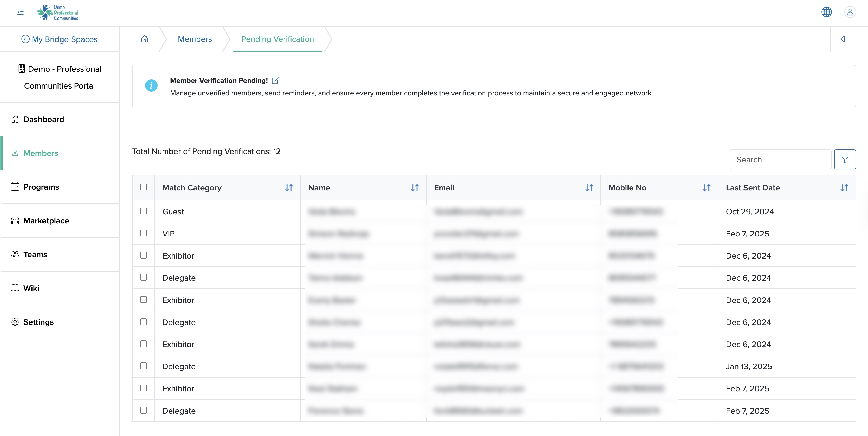868x436 pixels.
Task: Open the Members breadcrumb link
Action: pos(195,39)
